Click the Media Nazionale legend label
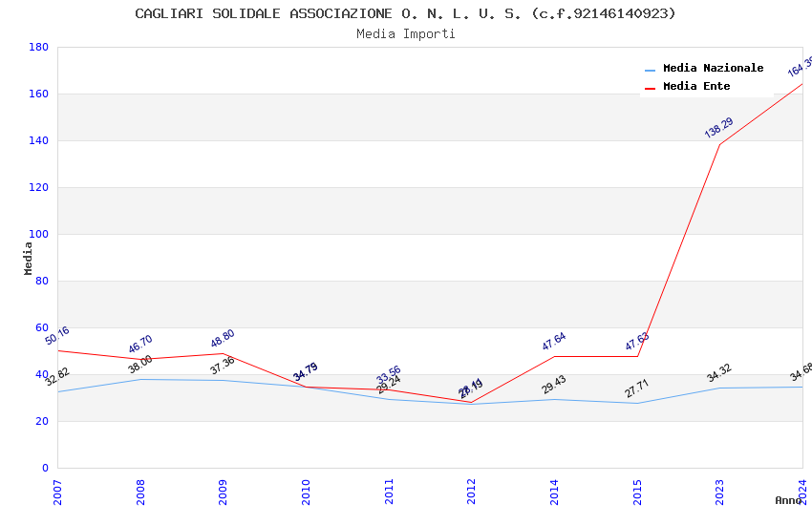 [x=713, y=68]
